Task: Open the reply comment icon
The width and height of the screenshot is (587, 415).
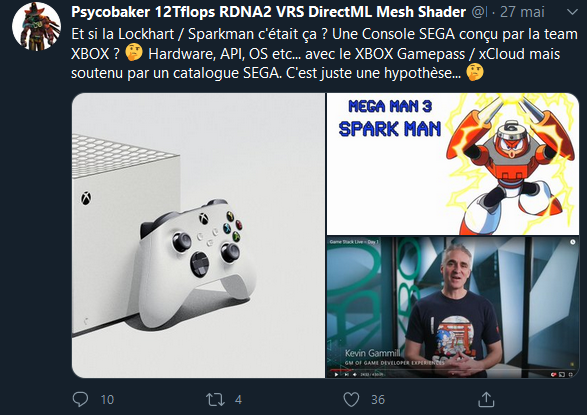Action: (x=80, y=399)
